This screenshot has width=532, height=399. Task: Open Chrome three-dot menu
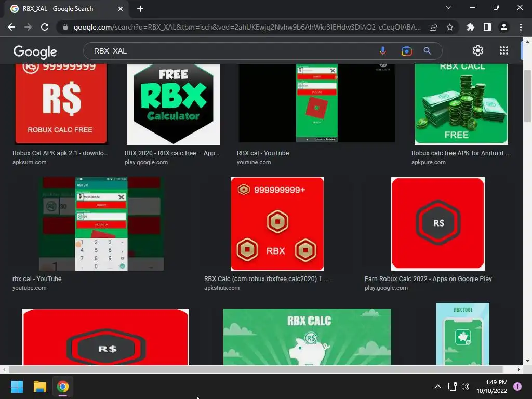tap(521, 27)
